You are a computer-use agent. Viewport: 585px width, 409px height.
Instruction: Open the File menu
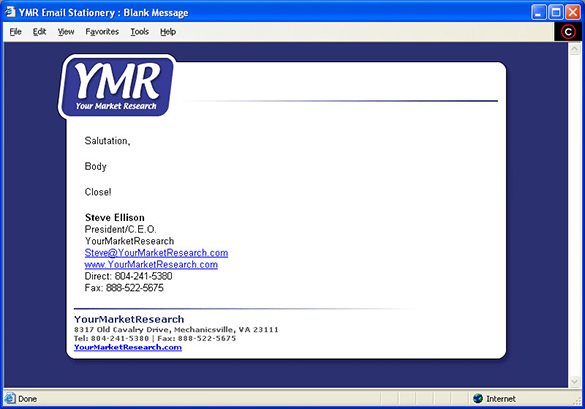click(x=15, y=32)
